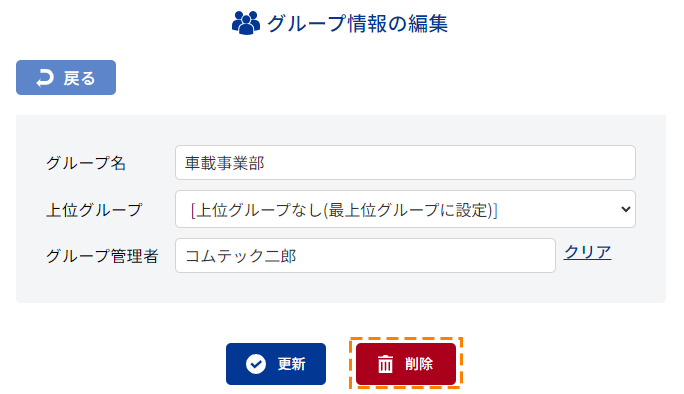
Task: Save changes with the 更新 button label
Action: pos(291,364)
